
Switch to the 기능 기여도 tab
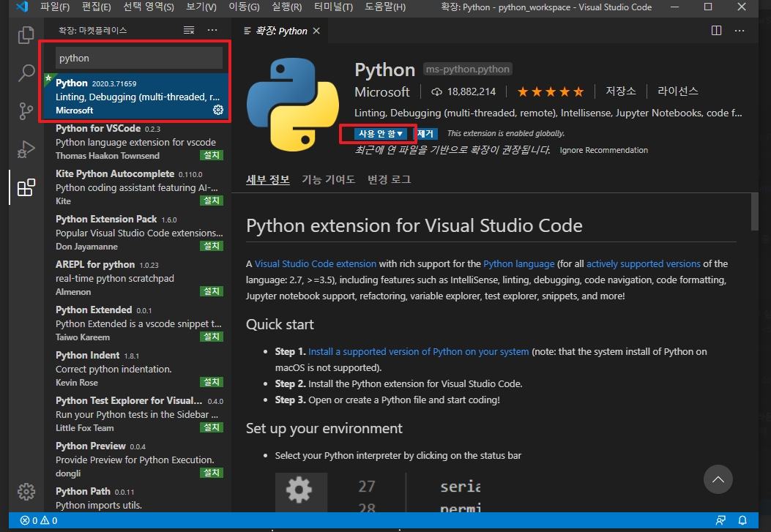point(328,180)
